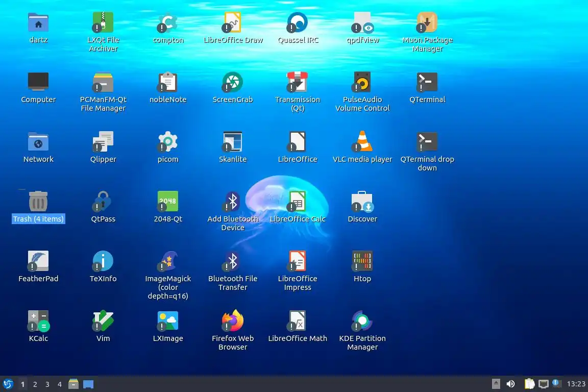Launch the Quassel IRC icon
The width and height of the screenshot is (588, 392).
298,22
